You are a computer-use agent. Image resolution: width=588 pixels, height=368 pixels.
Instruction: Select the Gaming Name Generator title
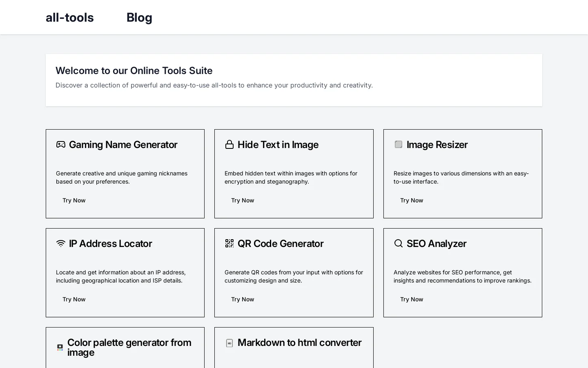pos(123,145)
